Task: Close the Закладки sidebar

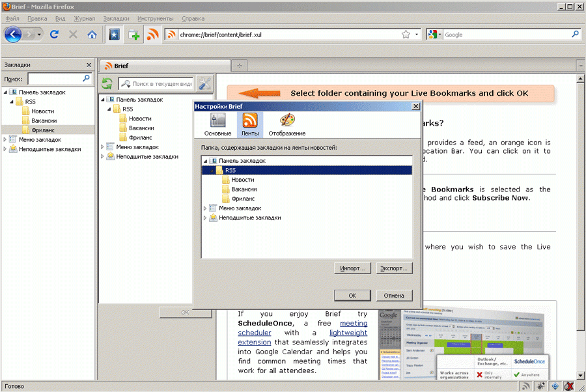Action: [x=89, y=65]
